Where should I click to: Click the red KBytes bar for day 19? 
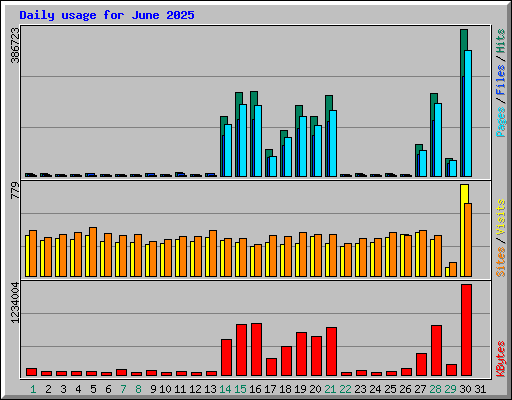coord(301,354)
